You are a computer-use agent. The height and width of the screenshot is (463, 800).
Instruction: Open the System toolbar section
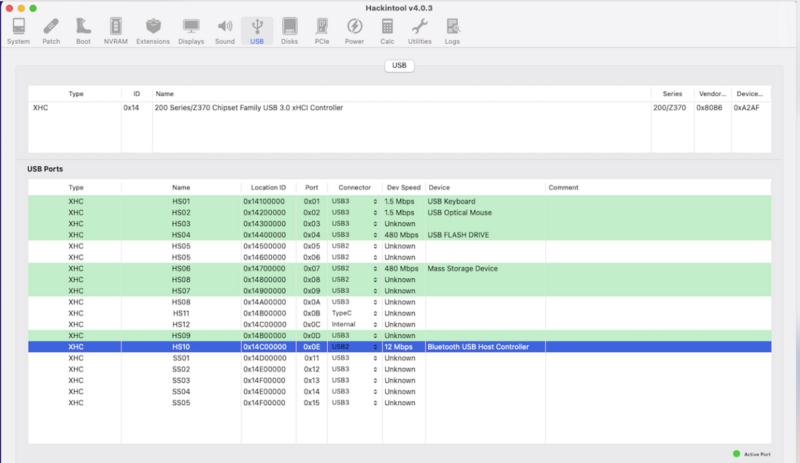[18, 30]
